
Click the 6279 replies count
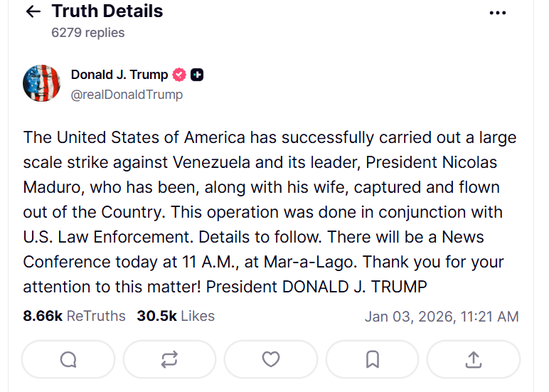[x=87, y=33]
